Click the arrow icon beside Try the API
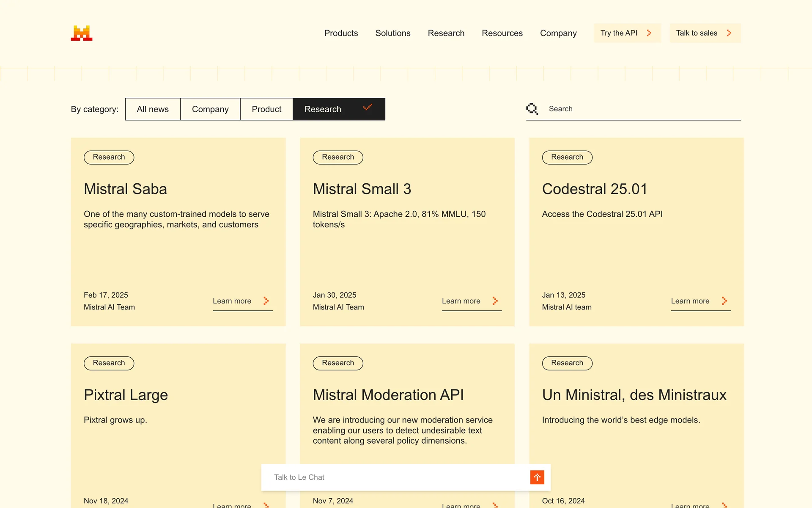The width and height of the screenshot is (812, 508). pyautogui.click(x=649, y=33)
